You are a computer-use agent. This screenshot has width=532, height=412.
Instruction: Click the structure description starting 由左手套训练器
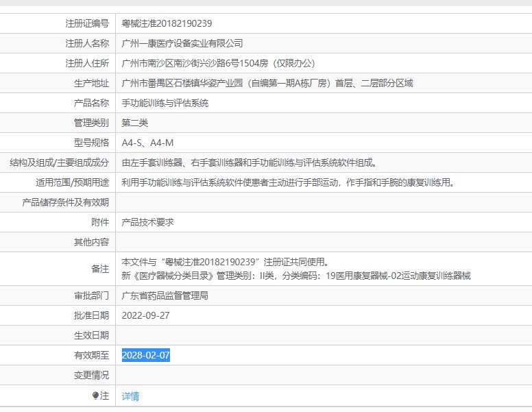pos(250,163)
